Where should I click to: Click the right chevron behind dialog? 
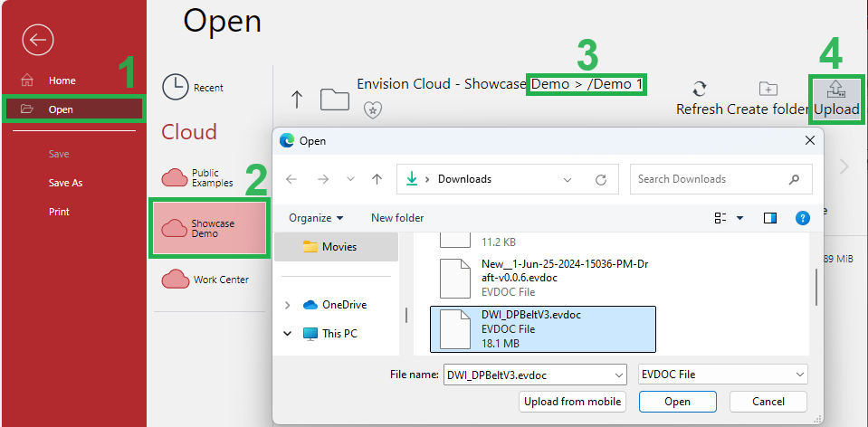coord(844,166)
